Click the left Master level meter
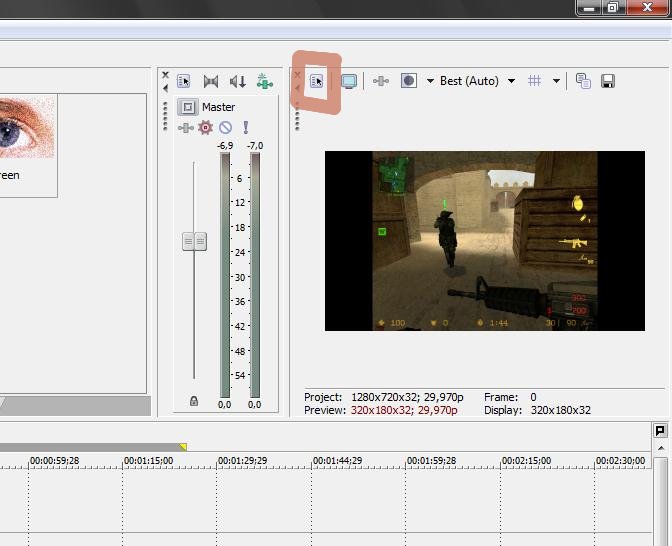The image size is (672, 546). [x=225, y=276]
